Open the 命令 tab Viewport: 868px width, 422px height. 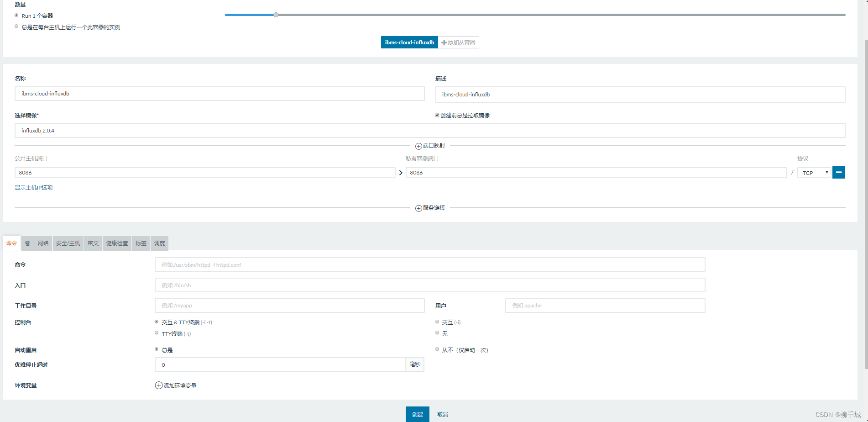tap(11, 243)
